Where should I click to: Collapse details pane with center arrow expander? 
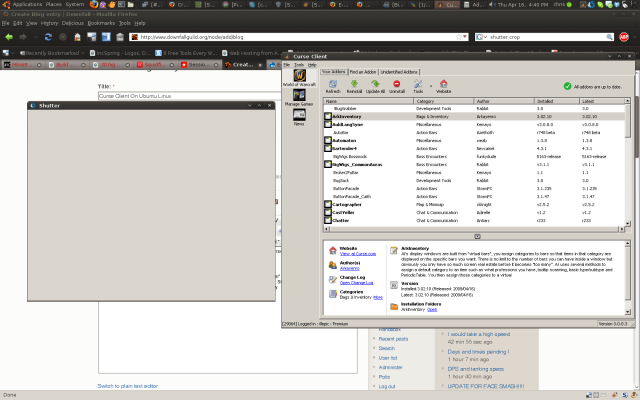click(477, 236)
